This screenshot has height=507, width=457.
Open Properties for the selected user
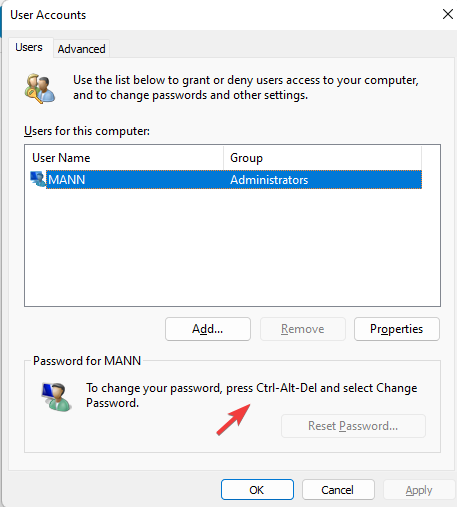click(397, 329)
